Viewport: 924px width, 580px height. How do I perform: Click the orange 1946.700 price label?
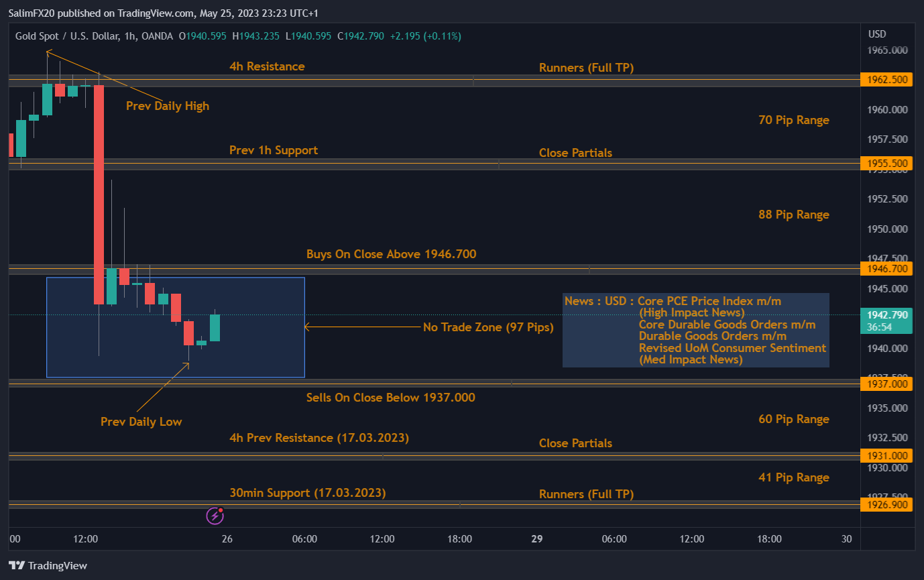(x=886, y=269)
